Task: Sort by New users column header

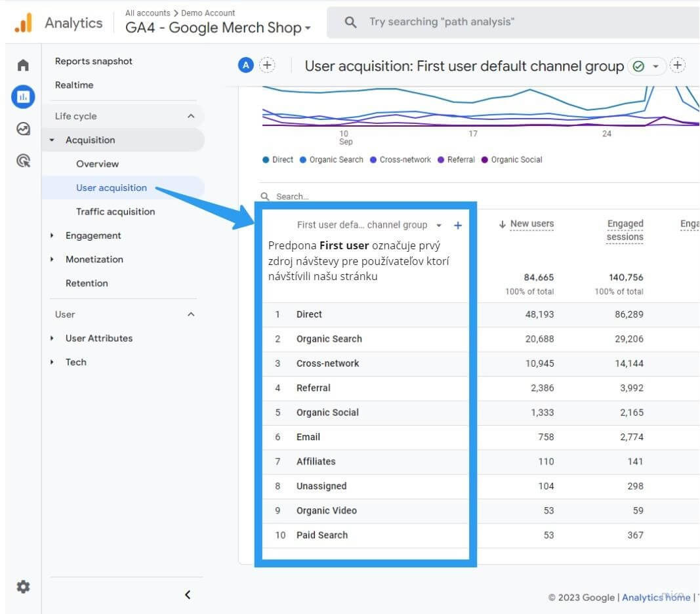Action: (531, 224)
